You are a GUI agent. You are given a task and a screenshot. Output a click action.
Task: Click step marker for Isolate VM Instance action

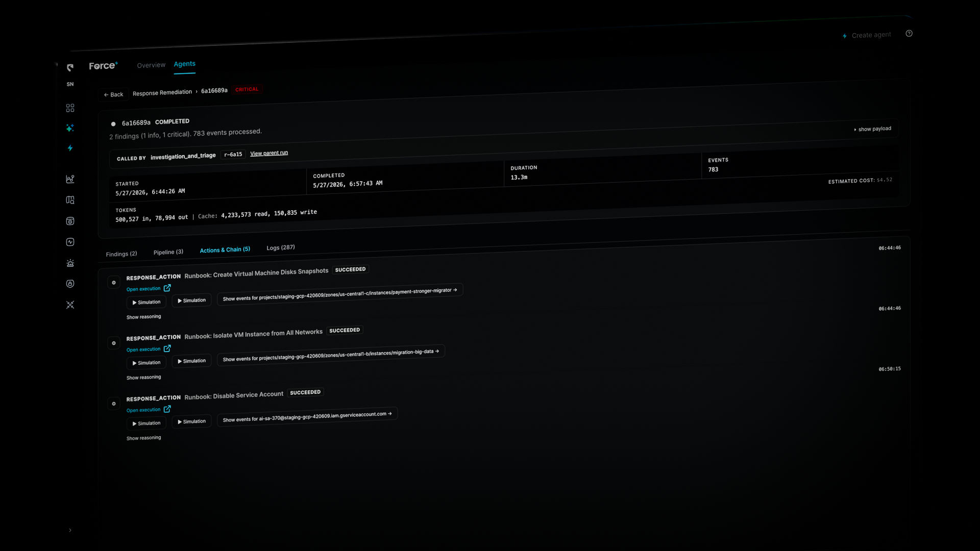[x=114, y=343]
